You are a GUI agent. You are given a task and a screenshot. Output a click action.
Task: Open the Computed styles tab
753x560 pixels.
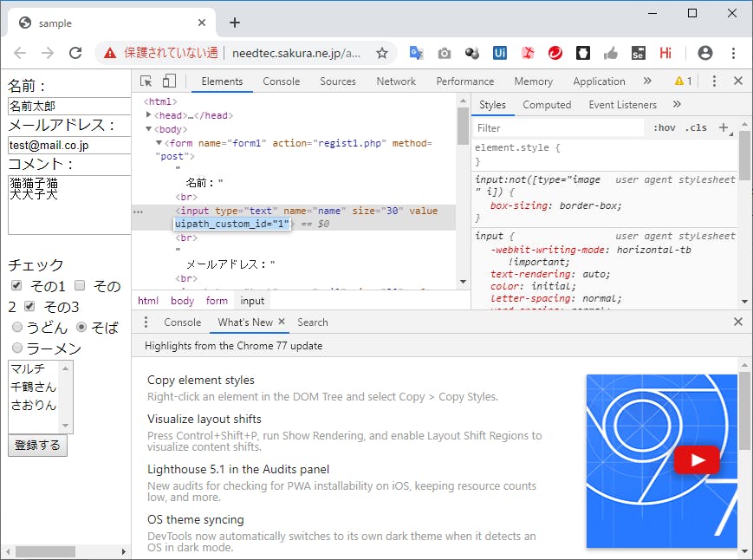547,105
